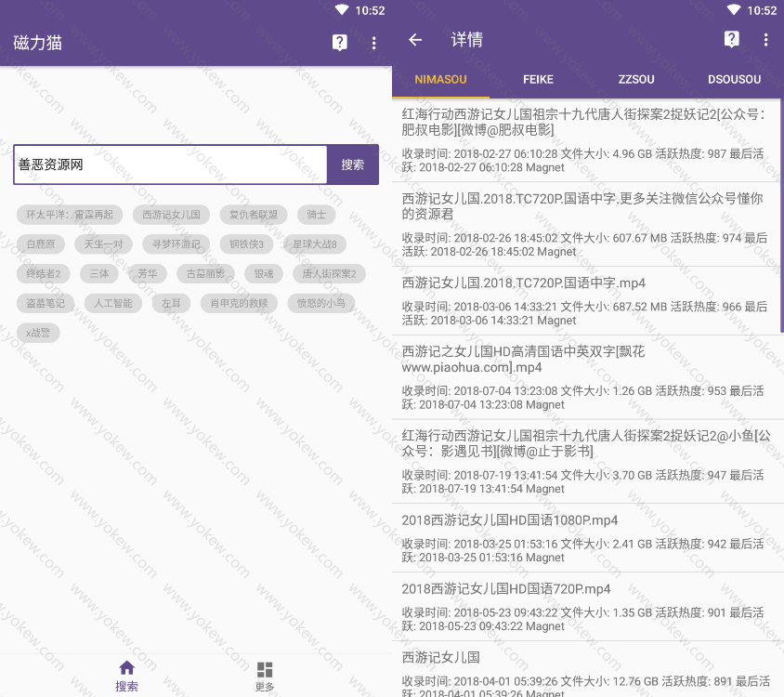Viewport: 784px width, 697px height.
Task: Tap the help icon in the 详情 header
Action: pyautogui.click(x=732, y=39)
